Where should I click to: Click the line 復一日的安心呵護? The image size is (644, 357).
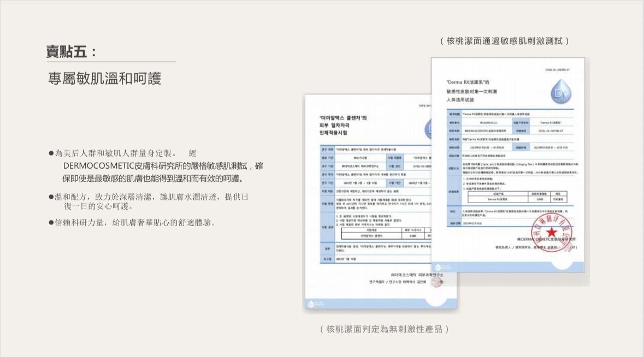[x=98, y=206]
